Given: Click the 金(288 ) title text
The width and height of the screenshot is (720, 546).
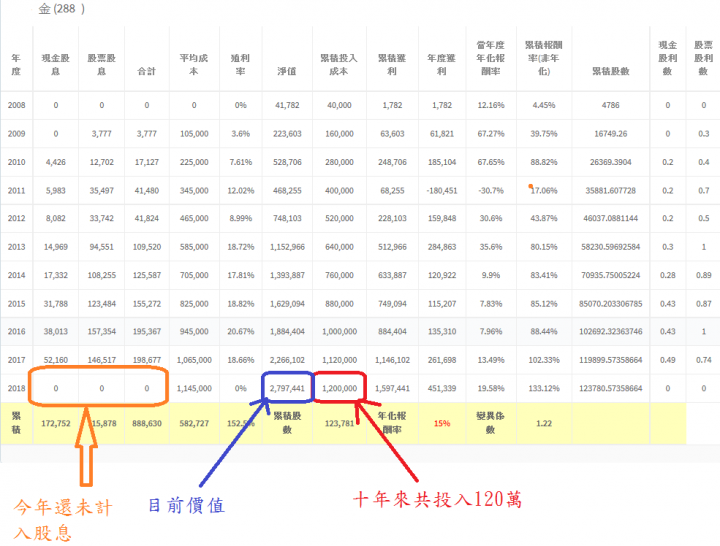Looking at the screenshot, I should point(61,9).
